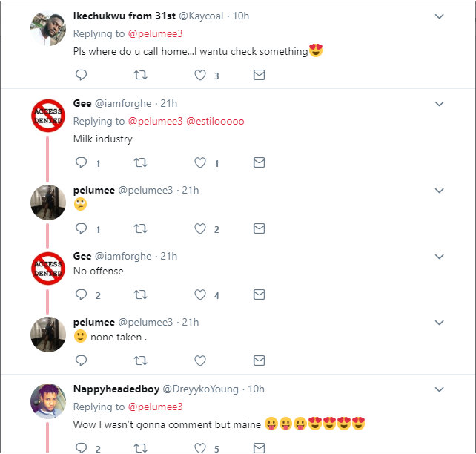Message pelumee's "none taken" tweet envelope icon
This screenshot has height=454, width=476.
[x=259, y=361]
